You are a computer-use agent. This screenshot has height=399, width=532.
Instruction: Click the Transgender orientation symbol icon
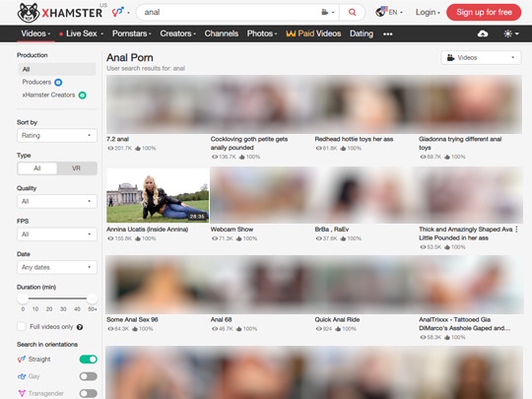point(22,393)
